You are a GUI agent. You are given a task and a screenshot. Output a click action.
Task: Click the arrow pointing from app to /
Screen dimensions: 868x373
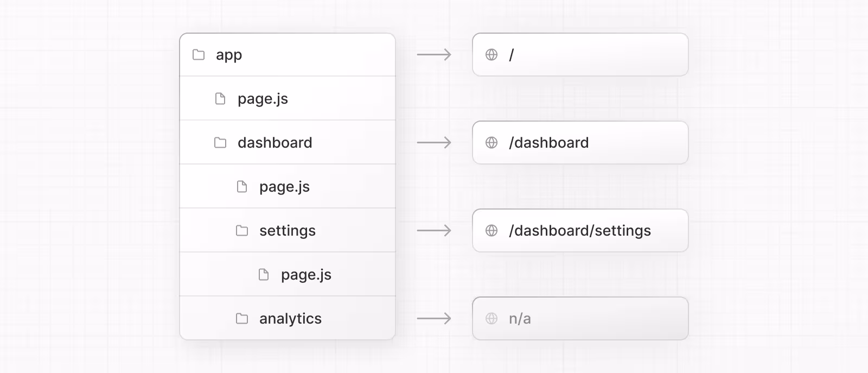tap(434, 55)
